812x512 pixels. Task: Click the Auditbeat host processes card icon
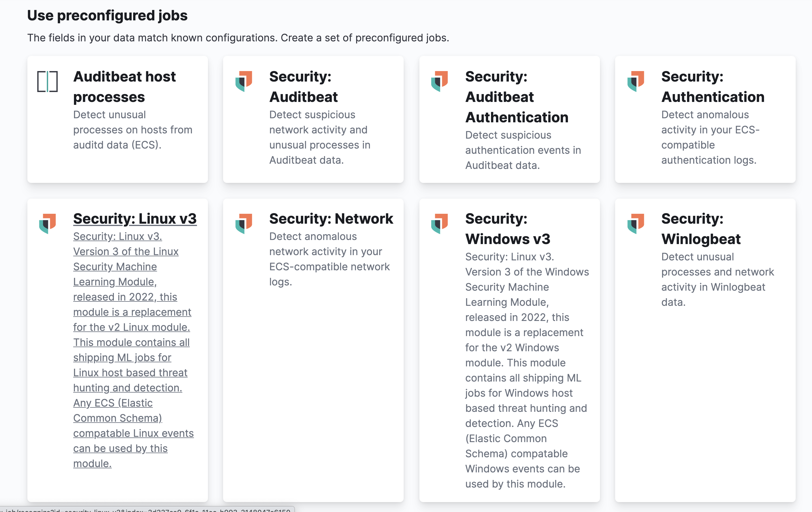pyautogui.click(x=47, y=81)
